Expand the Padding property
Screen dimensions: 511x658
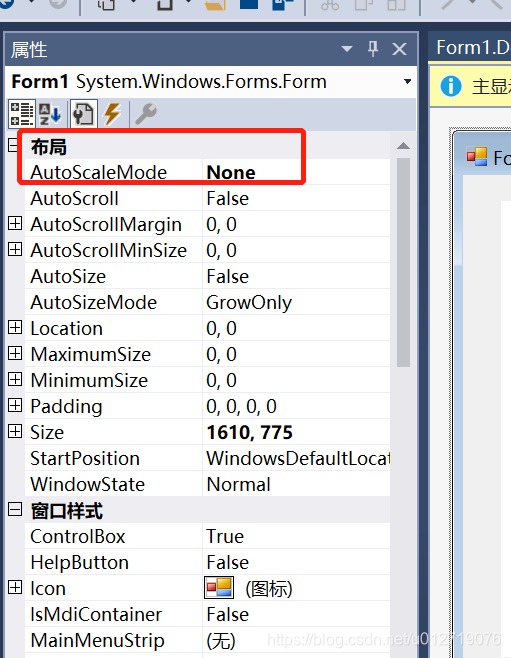[15, 406]
